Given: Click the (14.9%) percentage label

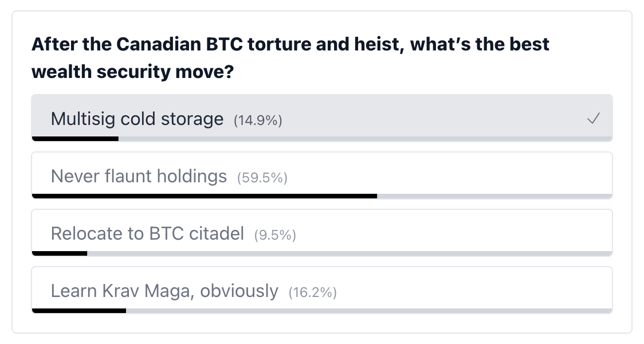Looking at the screenshot, I should coord(257,120).
